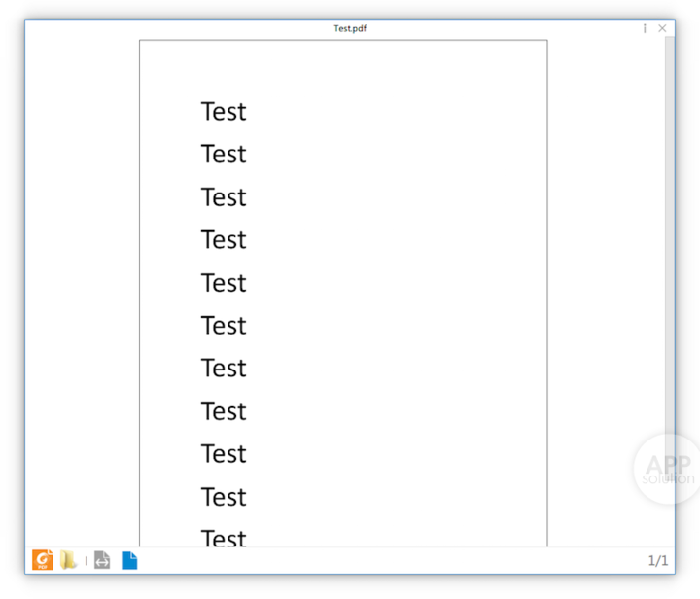Close the Test.pdf preview window
This screenshot has width=700, height=599.
tap(663, 28)
